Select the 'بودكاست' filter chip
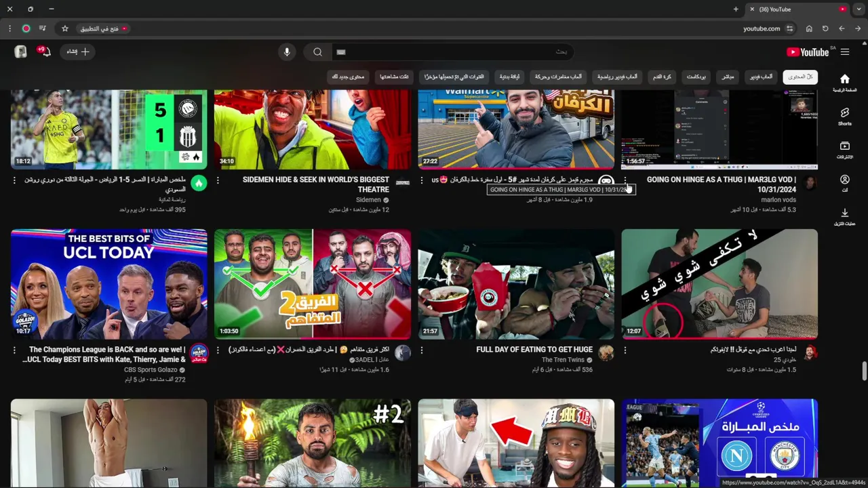This screenshot has width=868, height=488. pos(696,77)
